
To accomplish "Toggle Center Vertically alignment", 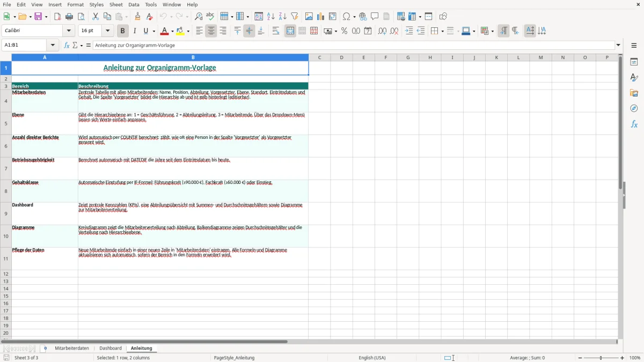I will [249, 31].
